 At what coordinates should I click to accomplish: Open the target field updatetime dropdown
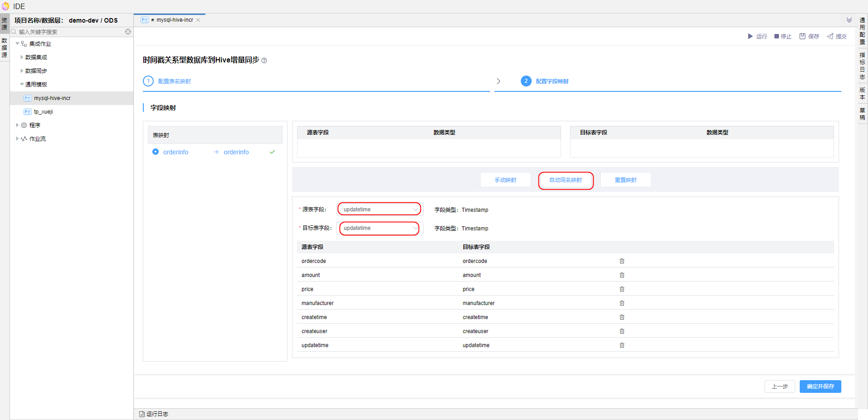pos(379,228)
